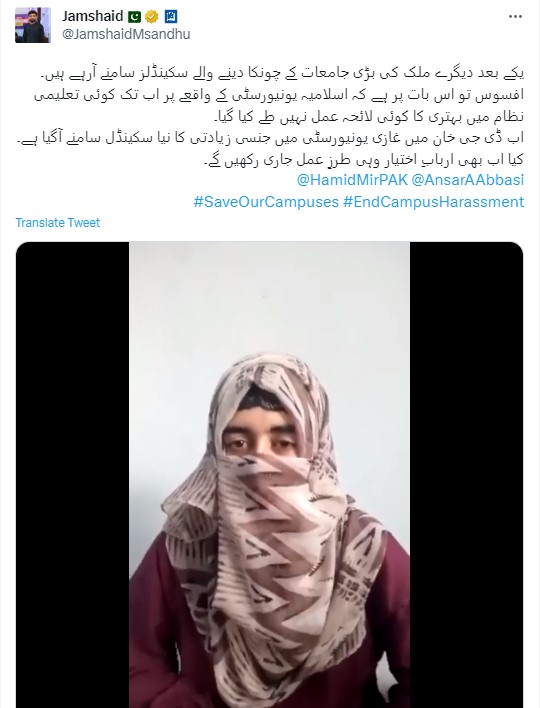Open the more options ellipsis menu
The height and width of the screenshot is (708, 540).
(x=515, y=17)
